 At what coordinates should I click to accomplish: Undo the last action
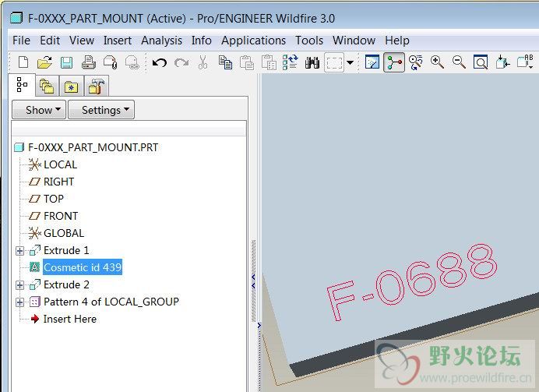[160, 62]
